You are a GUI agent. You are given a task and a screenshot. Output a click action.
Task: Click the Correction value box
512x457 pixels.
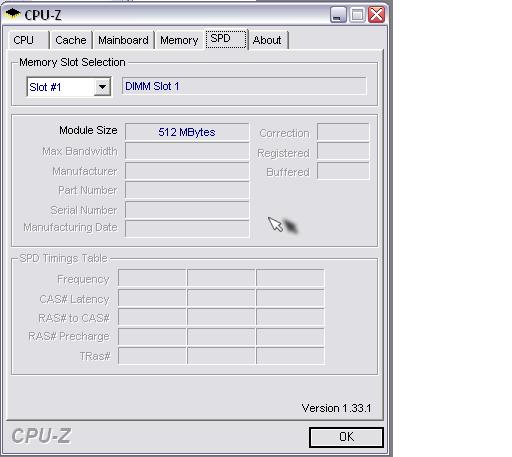click(343, 132)
